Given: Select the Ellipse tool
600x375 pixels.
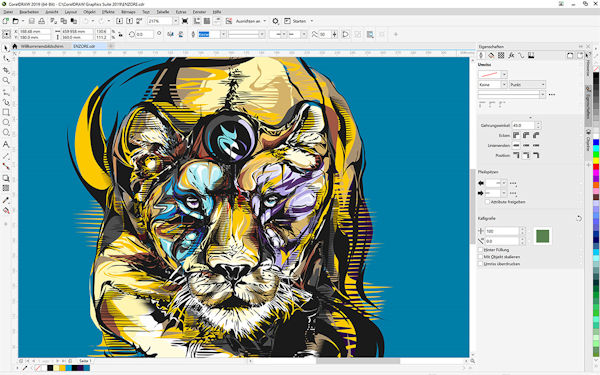Looking at the screenshot, I should 6,122.
